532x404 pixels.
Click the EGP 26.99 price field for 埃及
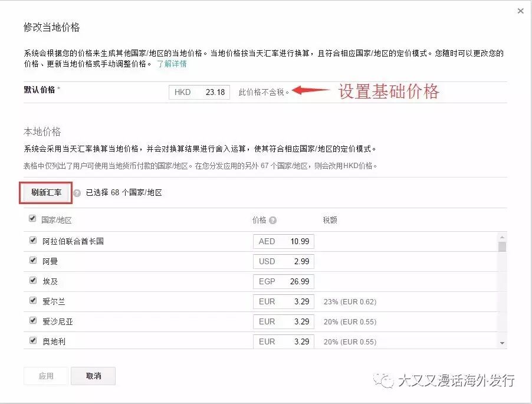point(284,281)
